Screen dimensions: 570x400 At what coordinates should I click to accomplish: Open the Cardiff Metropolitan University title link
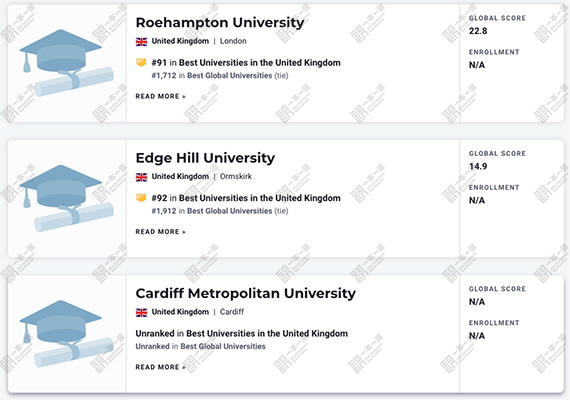(x=246, y=293)
